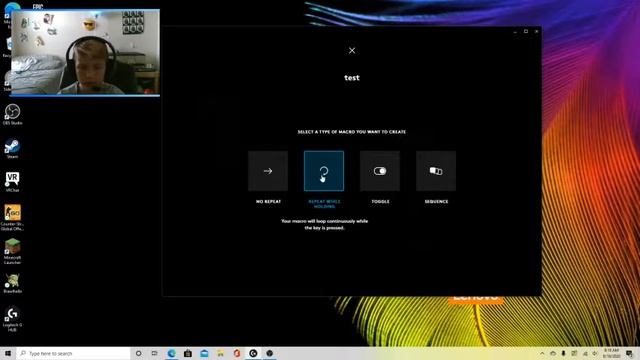Open VRChat desktop shortcut
The height and width of the screenshot is (360, 640).
point(12,182)
